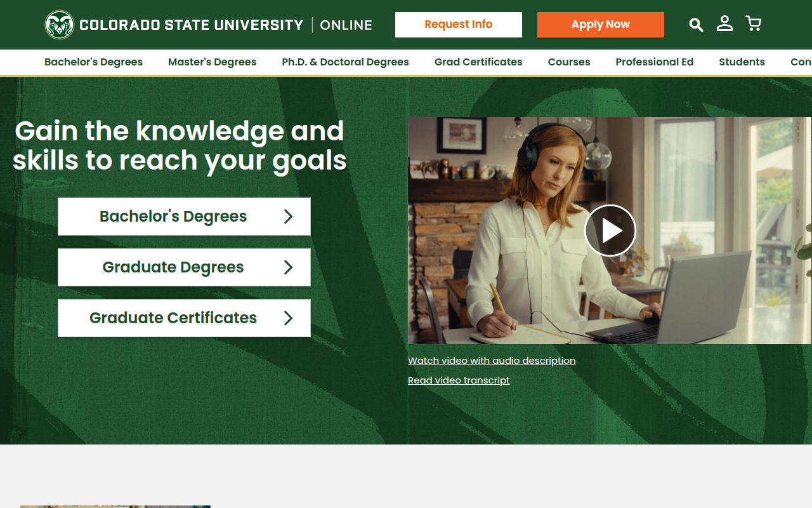Open Master's Degrees nav menu item
The image size is (812, 508).
[x=213, y=62]
